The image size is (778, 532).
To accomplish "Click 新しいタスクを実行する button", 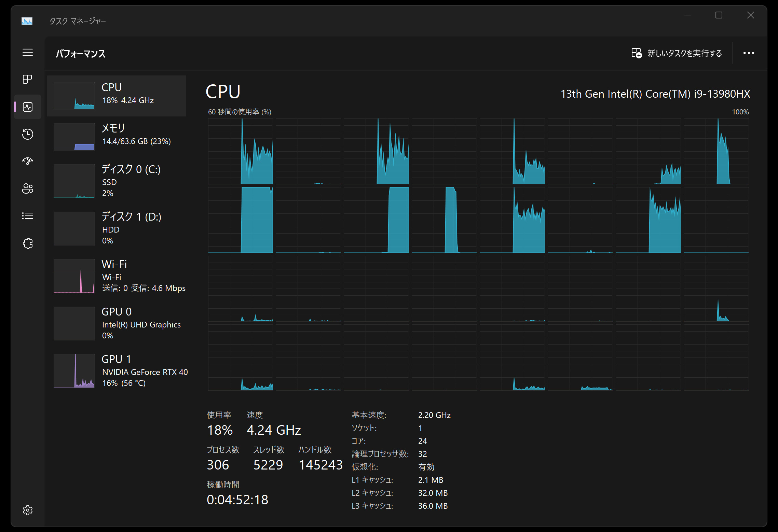I will click(x=677, y=53).
